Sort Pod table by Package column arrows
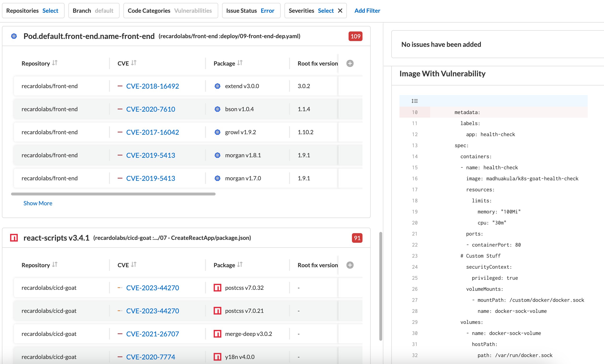This screenshot has width=604, height=364. [x=240, y=63]
